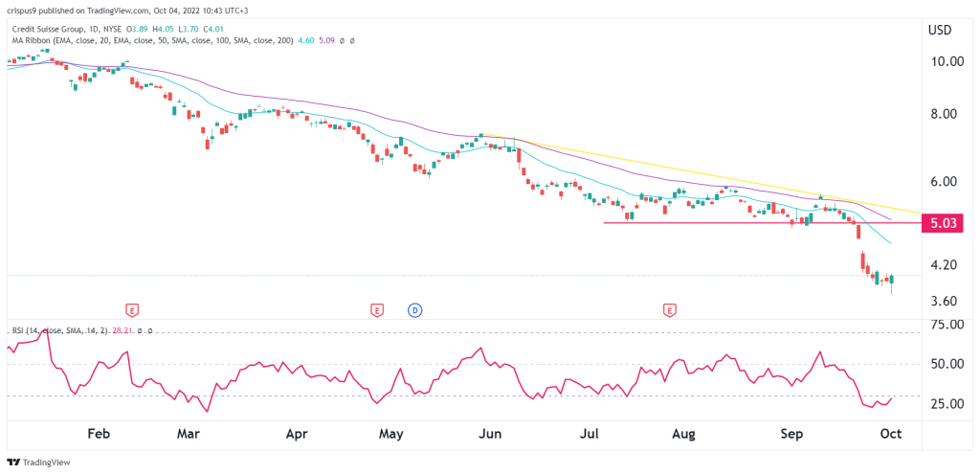Select the Credit Suisse Group symbol title
980x474 pixels.
point(50,30)
